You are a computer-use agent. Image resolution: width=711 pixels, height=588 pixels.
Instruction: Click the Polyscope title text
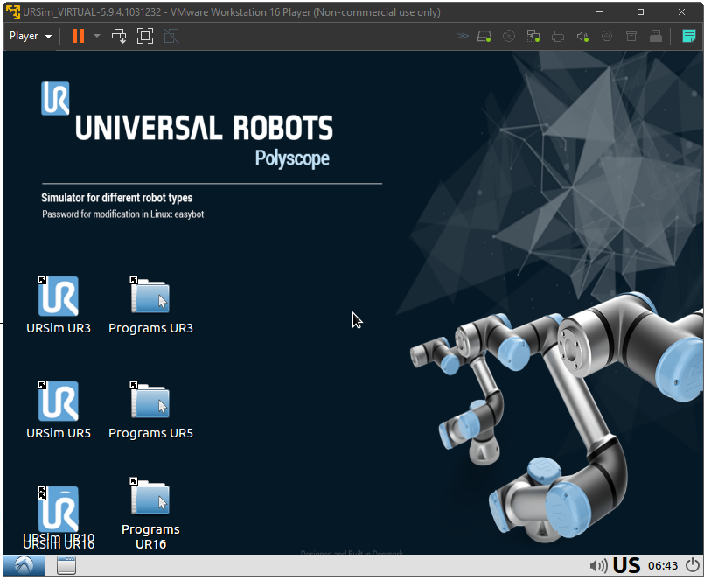[292, 158]
